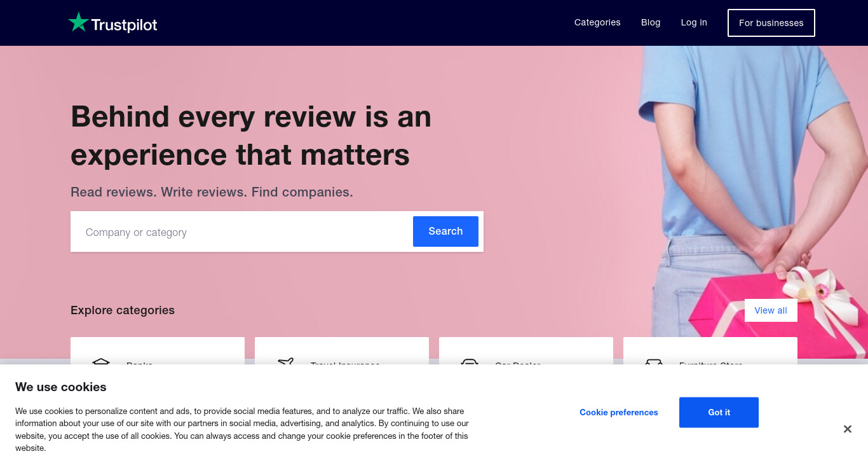
Task: Click View all categories button
Action: coord(771,310)
